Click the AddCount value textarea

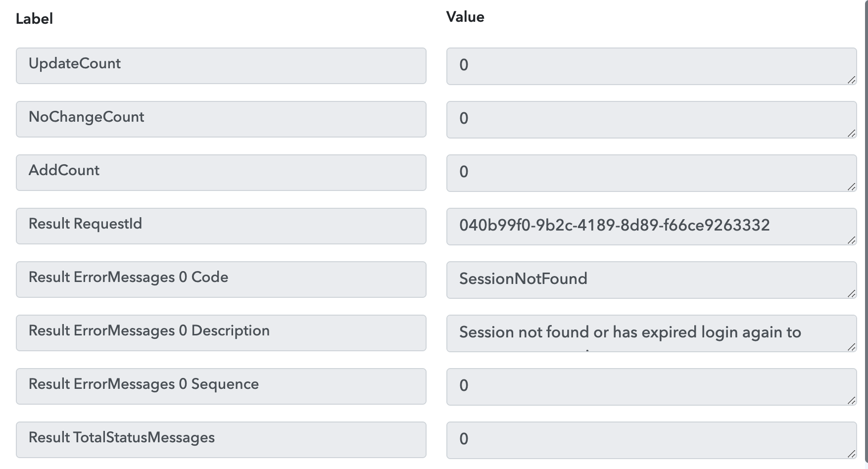(651, 173)
